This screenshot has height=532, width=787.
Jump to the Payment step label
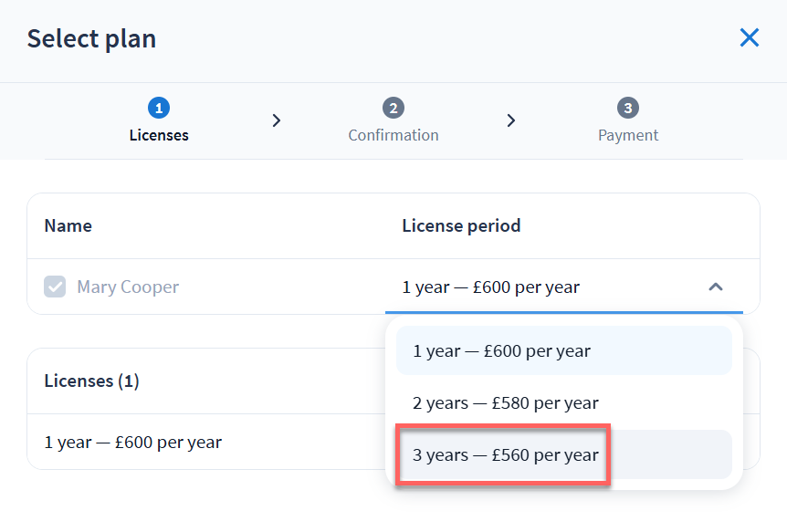click(628, 135)
